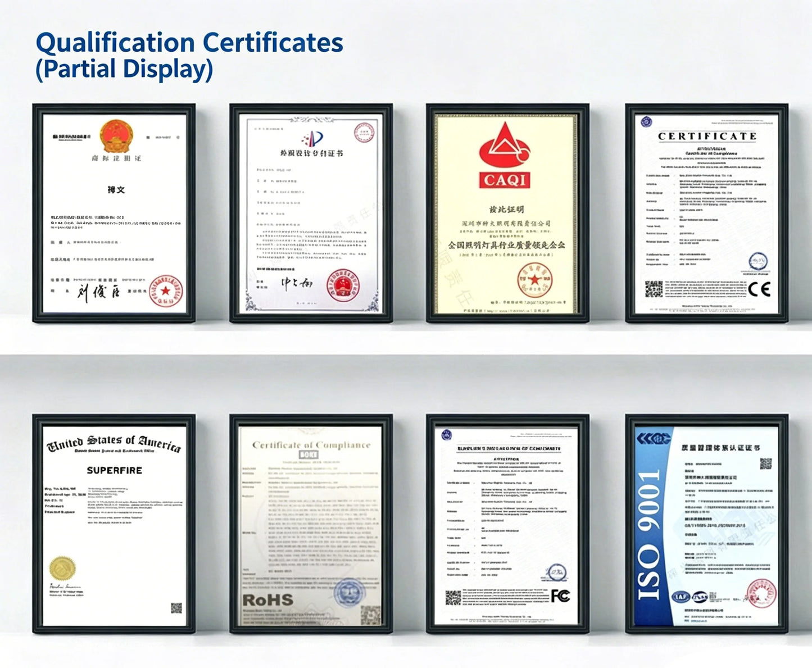
Task: Click the QR code on CE certificate
Action: (654, 289)
